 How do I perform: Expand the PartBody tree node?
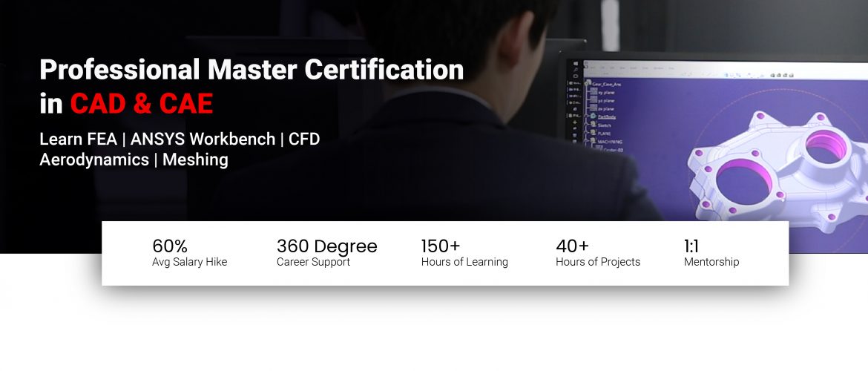585,116
